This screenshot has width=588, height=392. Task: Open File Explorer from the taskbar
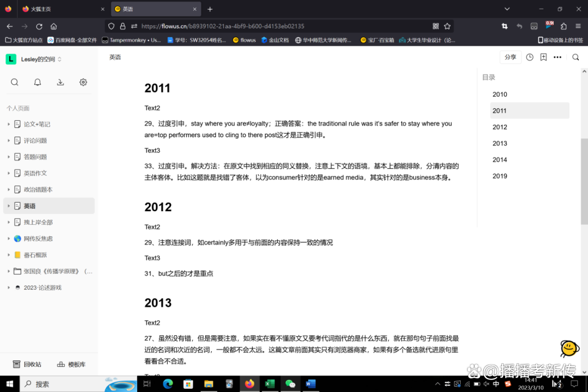pos(209,384)
